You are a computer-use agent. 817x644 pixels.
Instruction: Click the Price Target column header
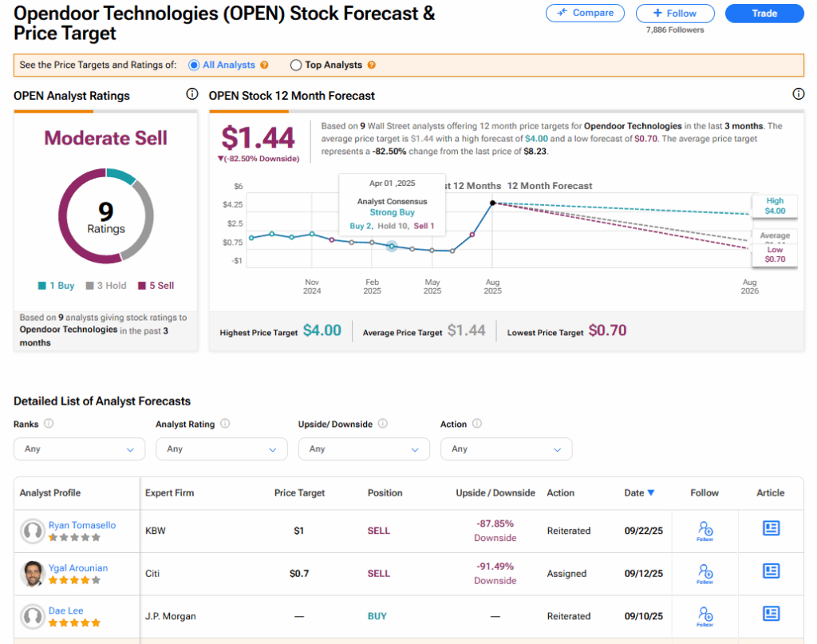300,493
